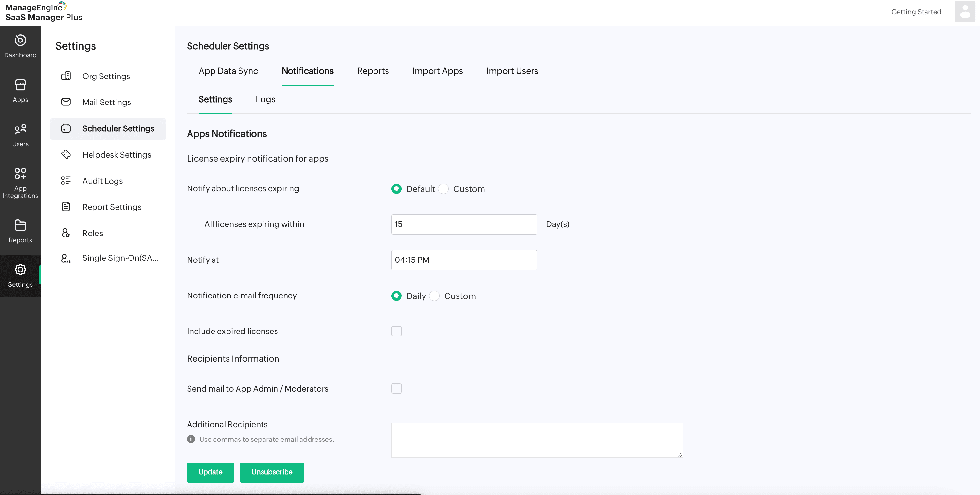The width and height of the screenshot is (980, 495).
Task: Select Custom notification e-mail frequency
Action: [435, 296]
